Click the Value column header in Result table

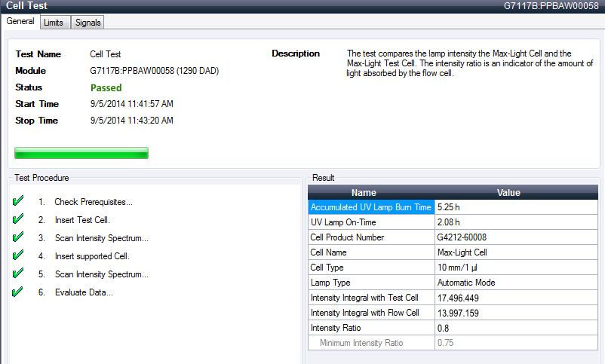coord(508,193)
